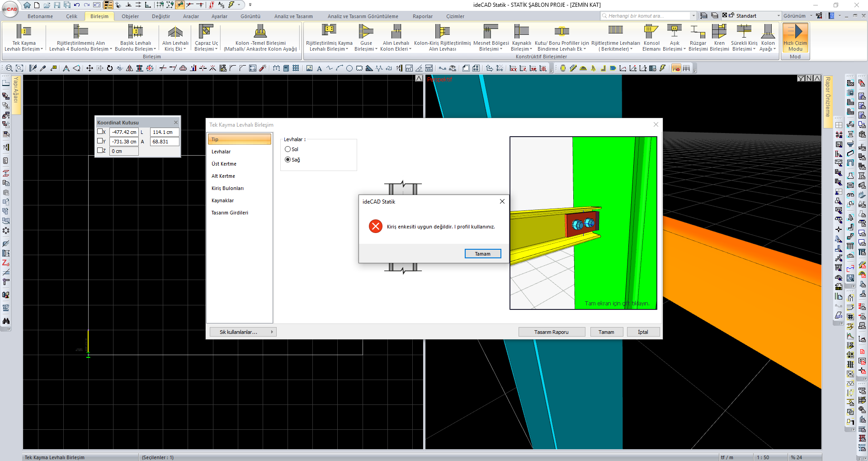Select the Başlık Levhalı Bulonlu Birleşim icon
Image resolution: width=868 pixels, height=461 pixels.
coord(135,31)
